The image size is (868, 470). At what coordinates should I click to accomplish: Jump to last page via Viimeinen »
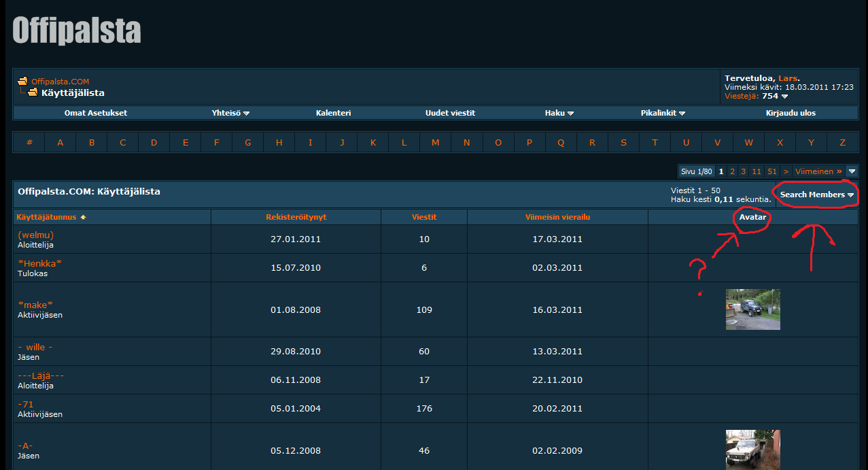818,171
